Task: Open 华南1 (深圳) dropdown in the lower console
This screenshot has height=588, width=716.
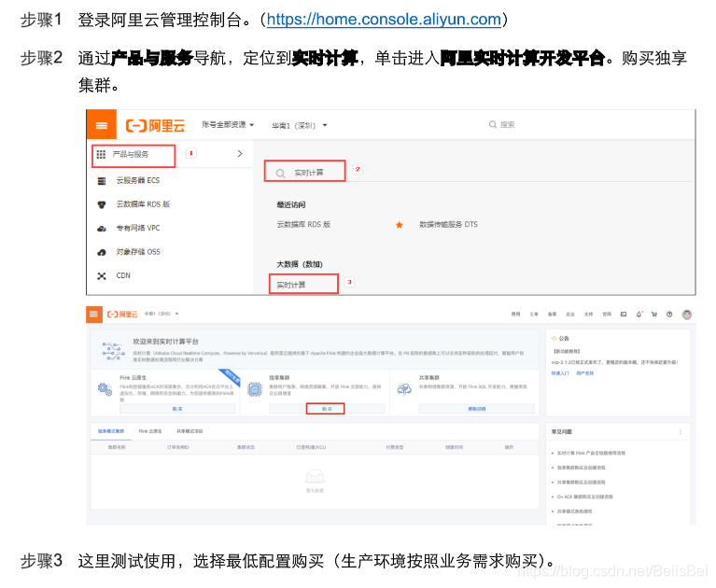Action: 161,315
